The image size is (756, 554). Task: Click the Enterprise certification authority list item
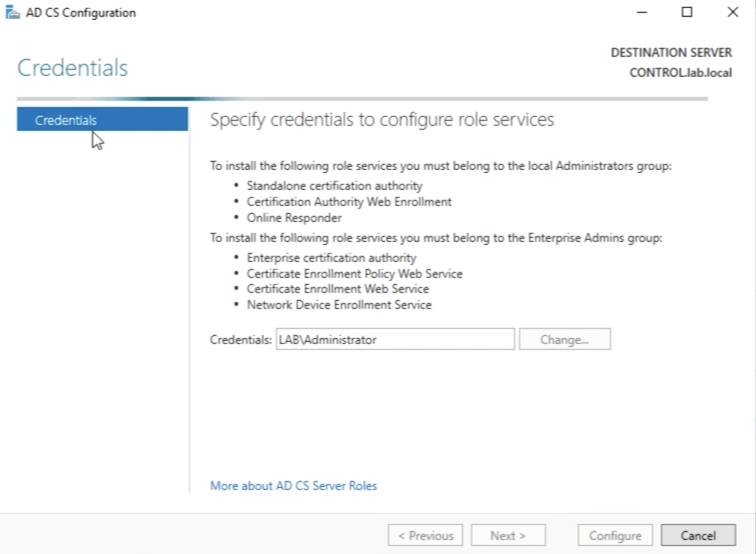[x=331, y=257]
